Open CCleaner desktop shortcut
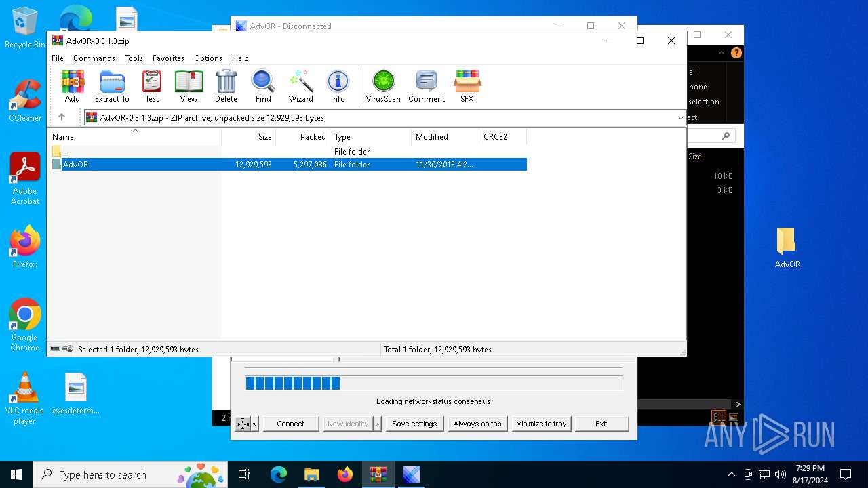The height and width of the screenshot is (488, 868). [24, 102]
